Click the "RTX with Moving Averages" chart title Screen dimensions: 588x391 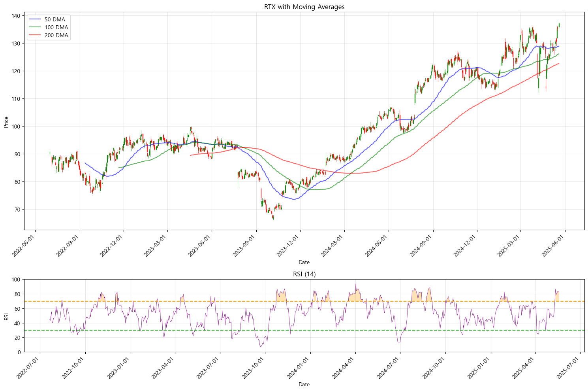click(x=304, y=7)
